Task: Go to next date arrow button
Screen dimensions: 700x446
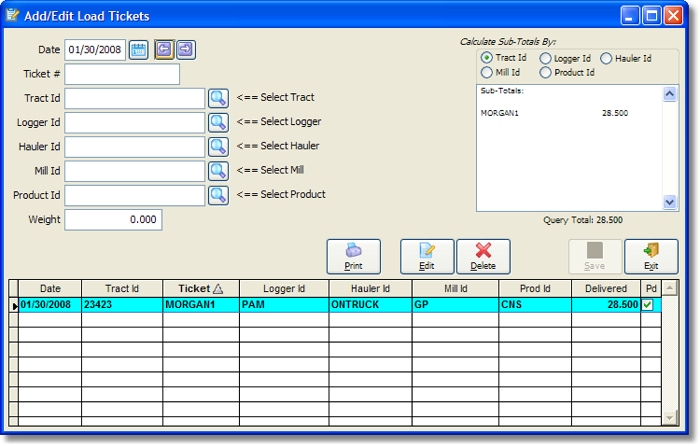Action: pos(186,50)
